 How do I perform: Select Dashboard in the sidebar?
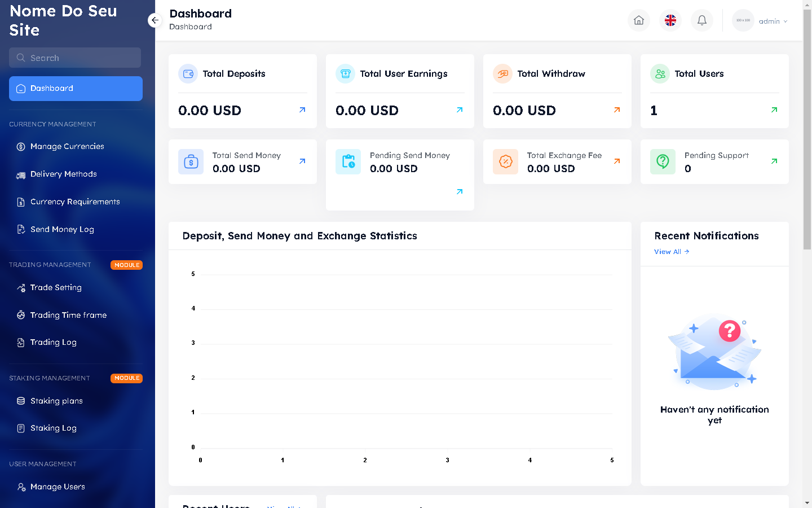click(x=76, y=89)
